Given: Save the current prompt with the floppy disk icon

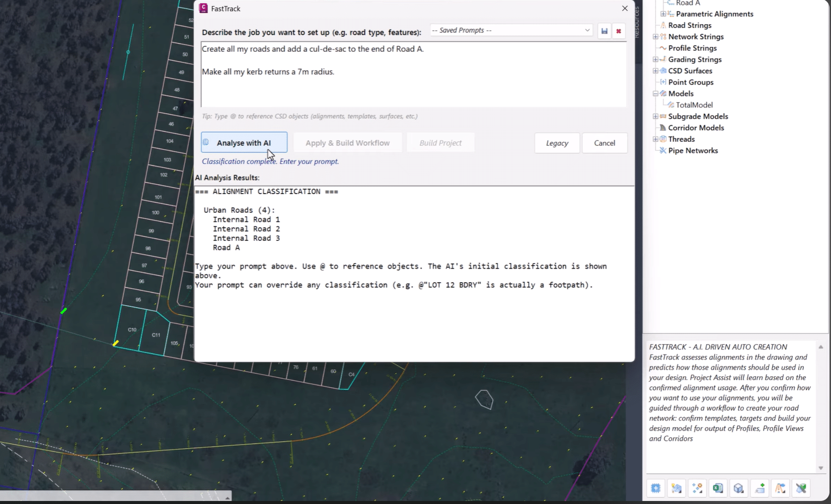Looking at the screenshot, I should pyautogui.click(x=605, y=31).
